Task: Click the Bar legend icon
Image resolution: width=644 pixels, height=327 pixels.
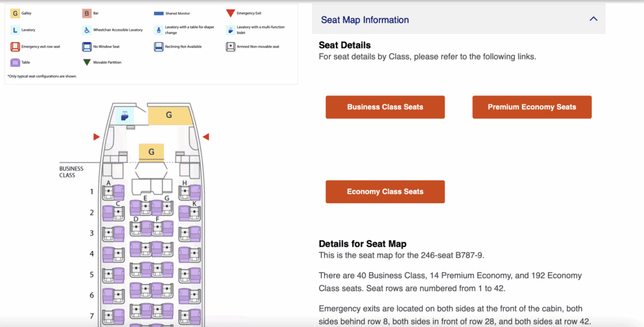Action: [x=87, y=13]
